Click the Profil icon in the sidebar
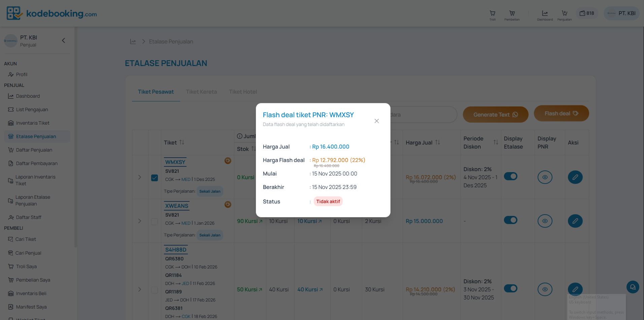 coord(11,74)
